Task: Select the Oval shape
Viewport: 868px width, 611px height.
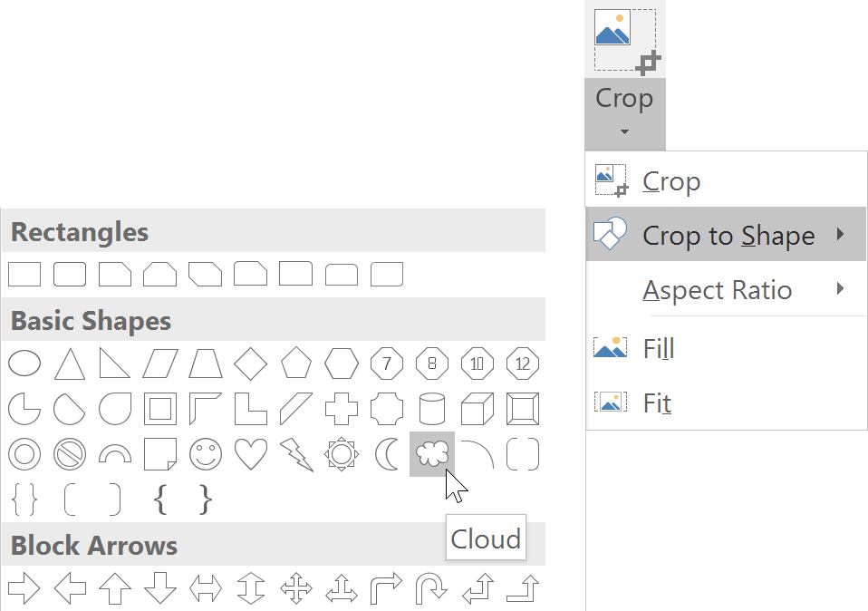Action: [x=24, y=364]
